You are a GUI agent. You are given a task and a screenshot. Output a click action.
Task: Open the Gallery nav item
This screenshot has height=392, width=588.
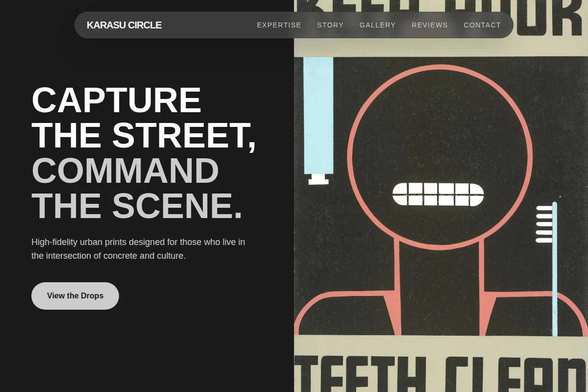tap(377, 25)
